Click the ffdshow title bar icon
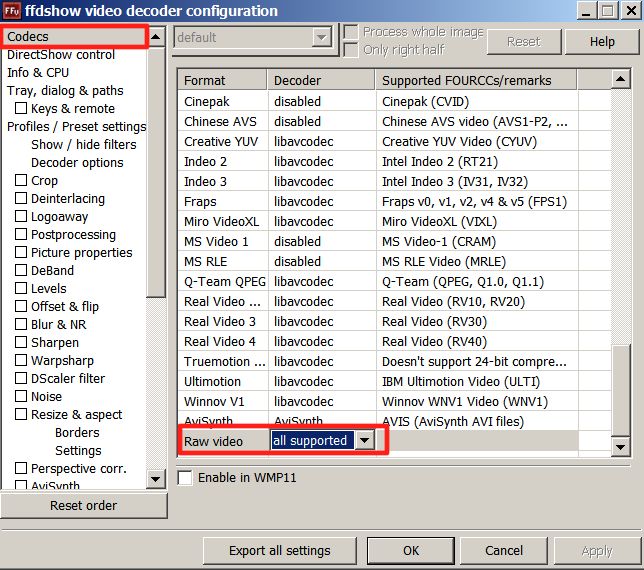 [x=11, y=11]
